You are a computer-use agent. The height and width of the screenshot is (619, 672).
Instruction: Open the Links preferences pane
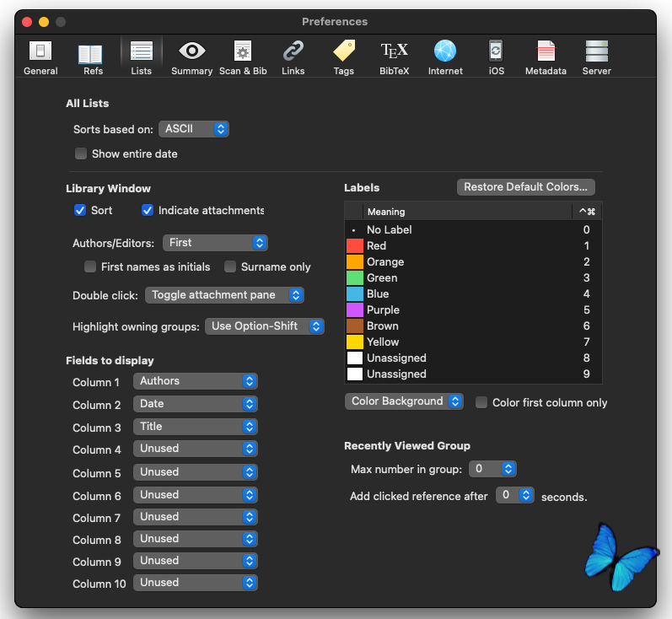click(293, 57)
